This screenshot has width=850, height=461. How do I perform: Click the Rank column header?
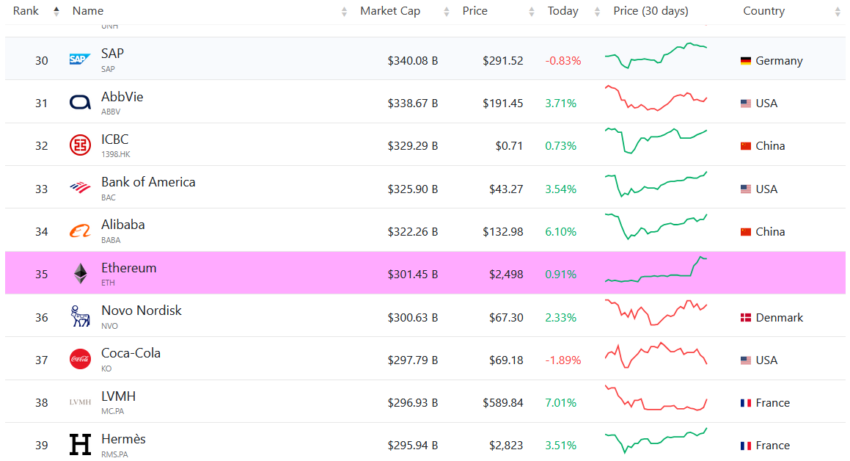click(x=25, y=11)
